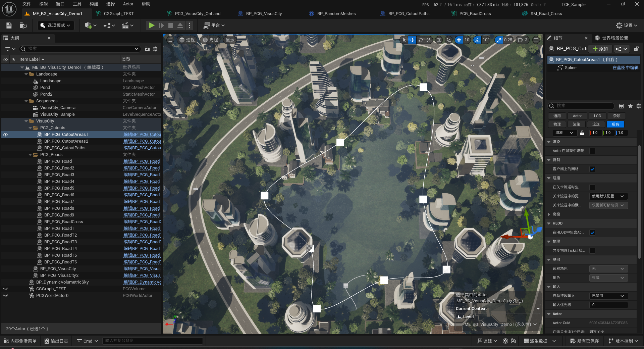Toggle hidden eye icon for CGGraph_TEST
This screenshot has width=644, height=349.
[5, 289]
